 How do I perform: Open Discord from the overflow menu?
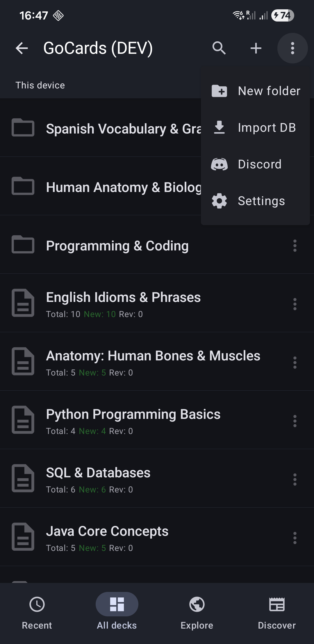pyautogui.click(x=255, y=164)
